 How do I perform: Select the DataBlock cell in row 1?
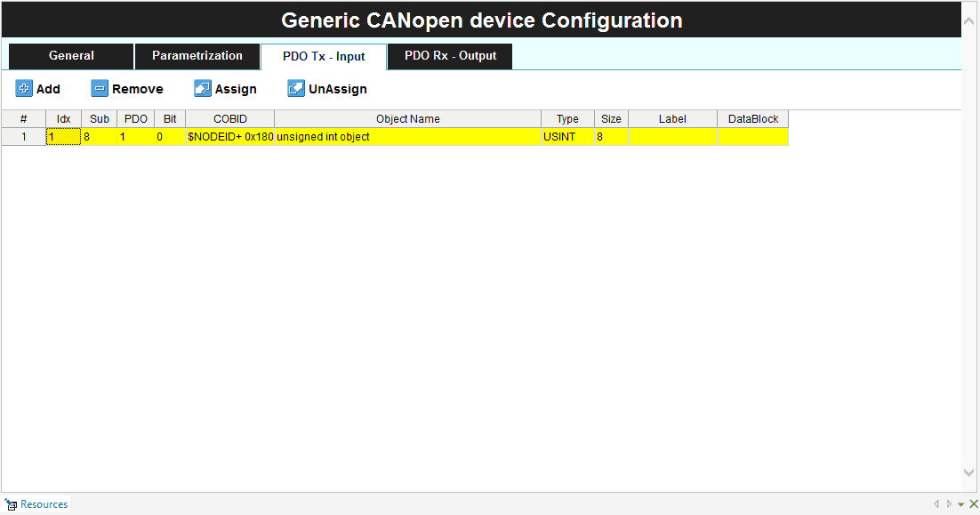tap(752, 137)
